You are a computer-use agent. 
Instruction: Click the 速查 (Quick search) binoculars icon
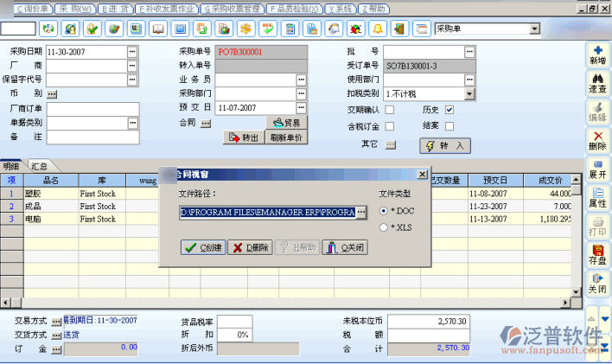(x=596, y=83)
